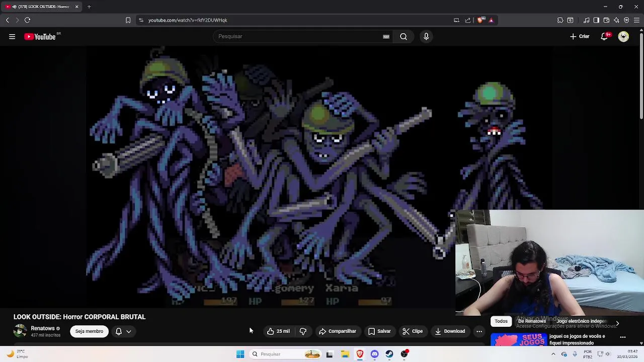This screenshot has width=644, height=362.
Task: Open the Brave media playlist music icon
Action: point(586,20)
